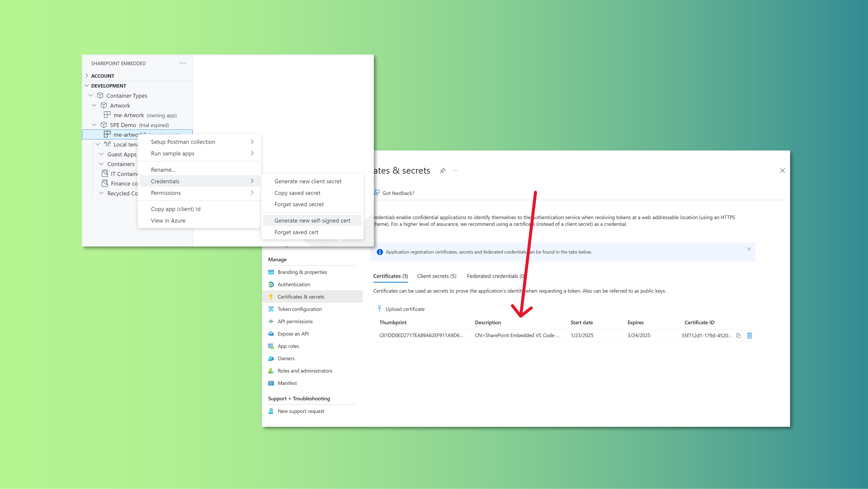Switch to the Client secrets tab
This screenshot has width=868, height=489.
[437, 276]
